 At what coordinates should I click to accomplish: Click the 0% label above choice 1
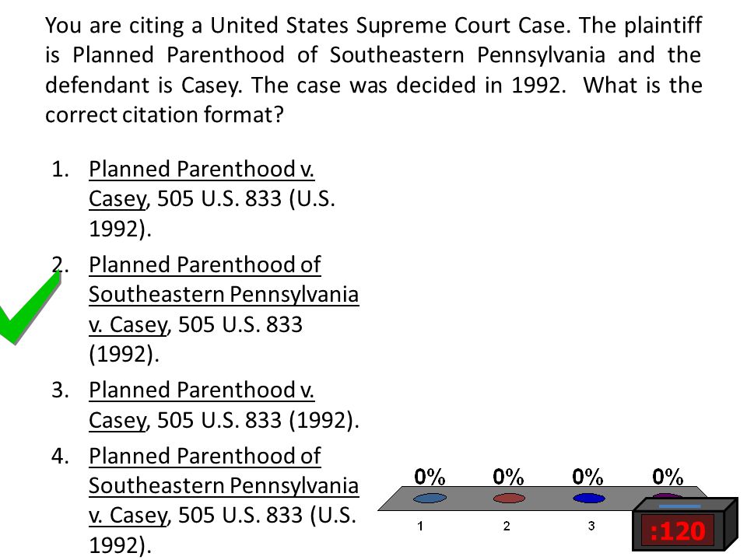pyautogui.click(x=430, y=476)
